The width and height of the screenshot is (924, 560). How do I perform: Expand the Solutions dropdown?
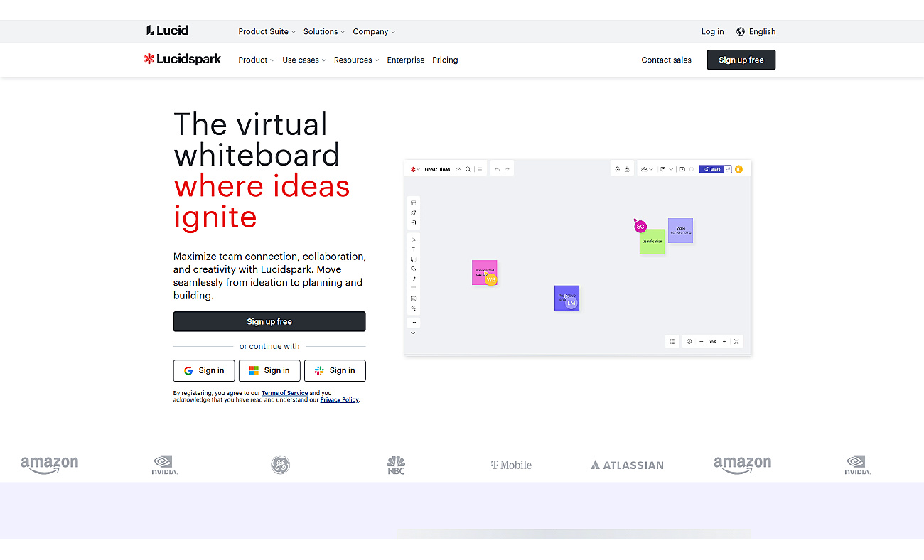tap(323, 31)
